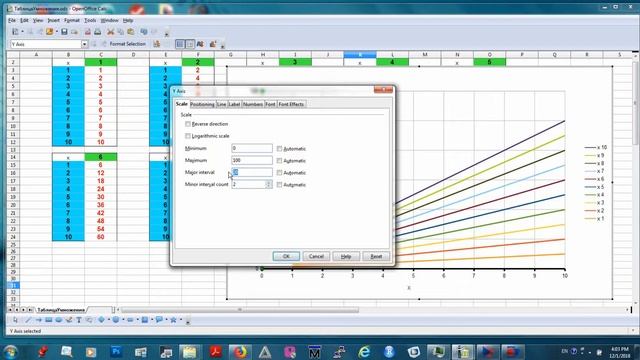The width and height of the screenshot is (640, 360).
Task: Click the Maximum value input field
Action: [252, 160]
